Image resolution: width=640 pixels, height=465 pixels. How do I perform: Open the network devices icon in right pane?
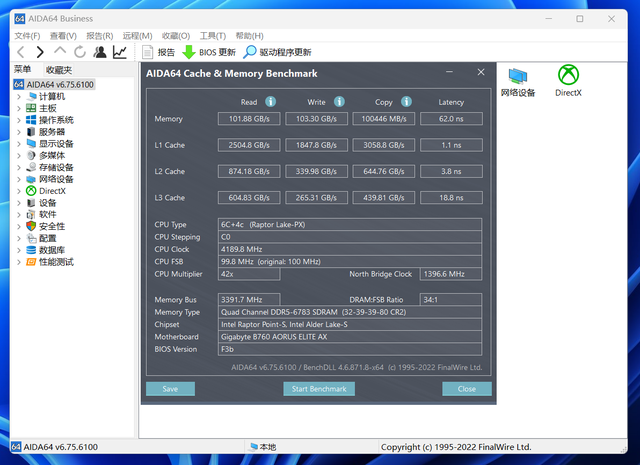(x=518, y=76)
